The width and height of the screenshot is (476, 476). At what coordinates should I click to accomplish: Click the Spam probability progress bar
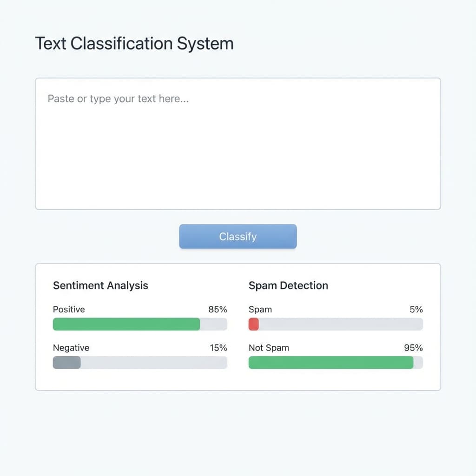click(x=336, y=324)
